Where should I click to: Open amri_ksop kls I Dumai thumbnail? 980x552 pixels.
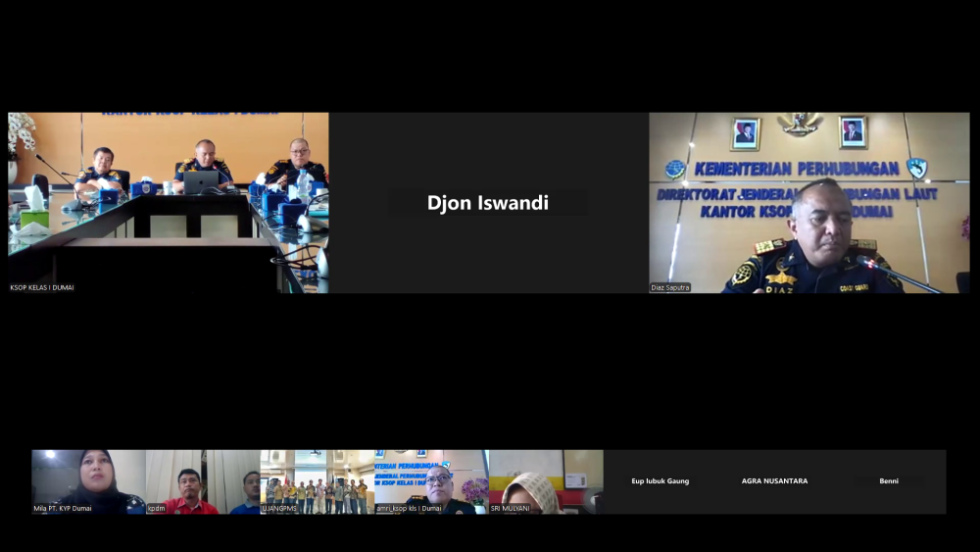coord(432,482)
